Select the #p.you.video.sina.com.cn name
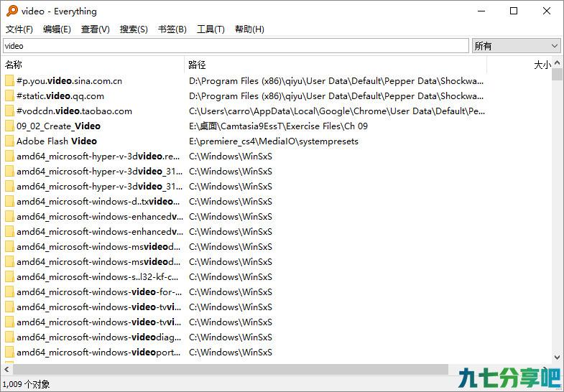Image resolution: width=564 pixels, height=392 pixels. (x=69, y=81)
